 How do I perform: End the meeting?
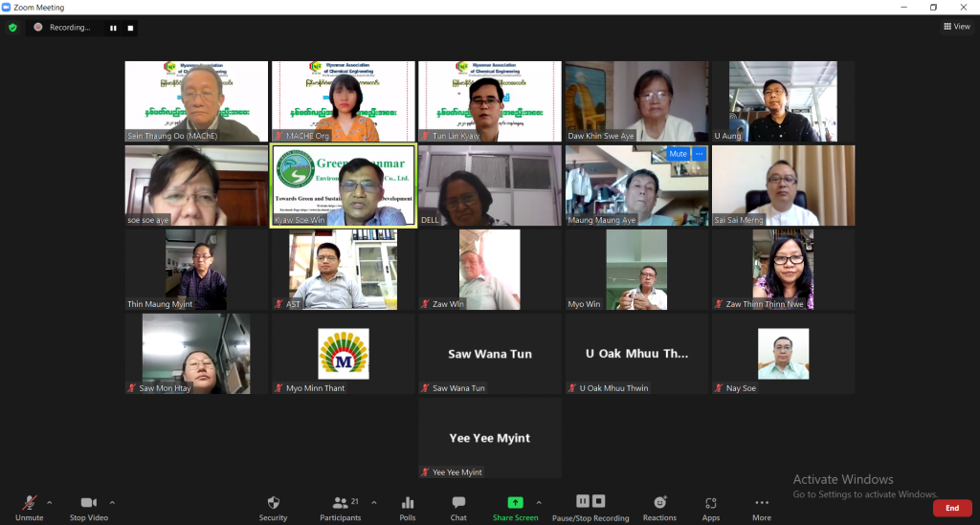click(952, 508)
